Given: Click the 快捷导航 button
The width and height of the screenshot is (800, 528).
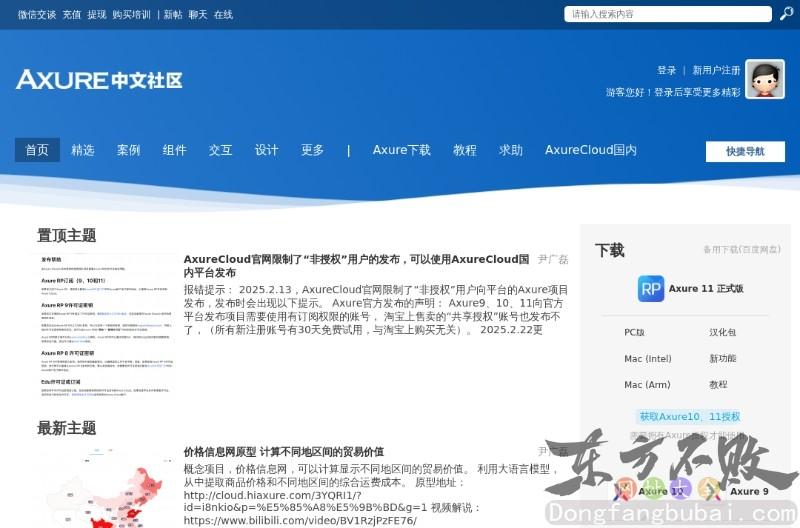Looking at the screenshot, I should coord(745,152).
